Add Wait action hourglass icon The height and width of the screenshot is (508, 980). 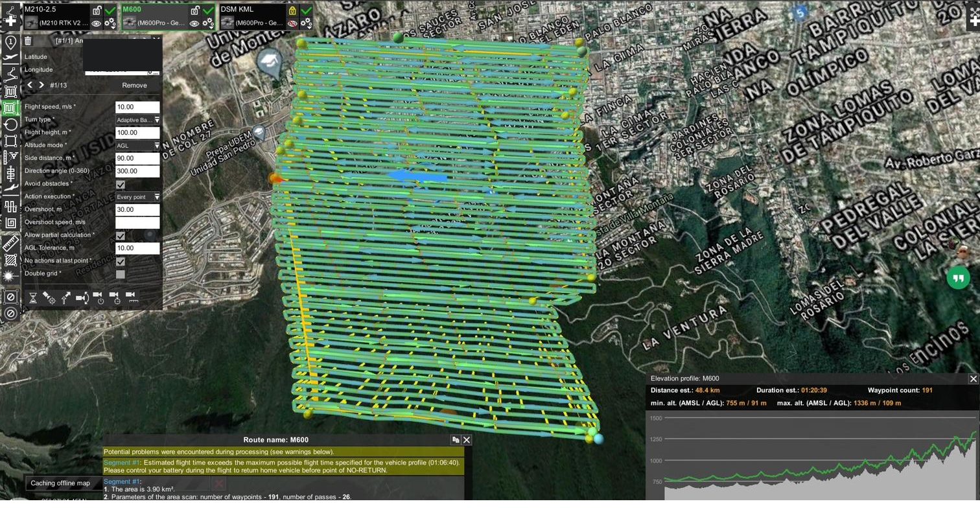[x=33, y=297]
